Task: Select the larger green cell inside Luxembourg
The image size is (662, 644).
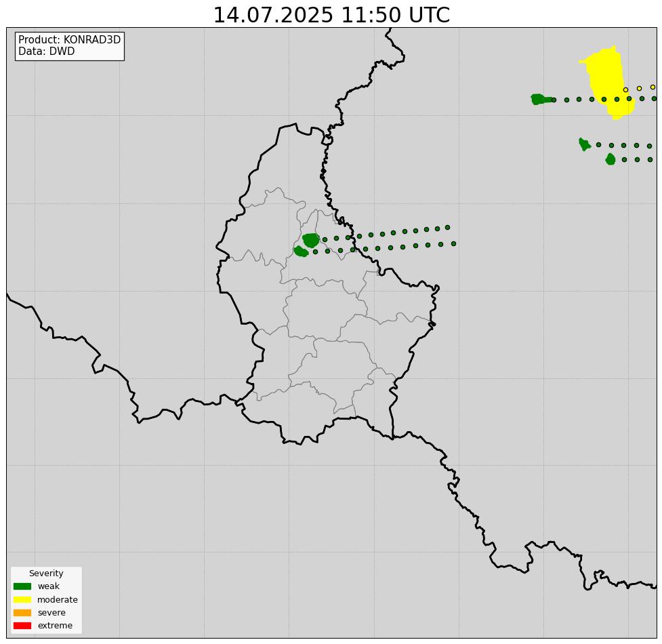Action: click(x=311, y=240)
